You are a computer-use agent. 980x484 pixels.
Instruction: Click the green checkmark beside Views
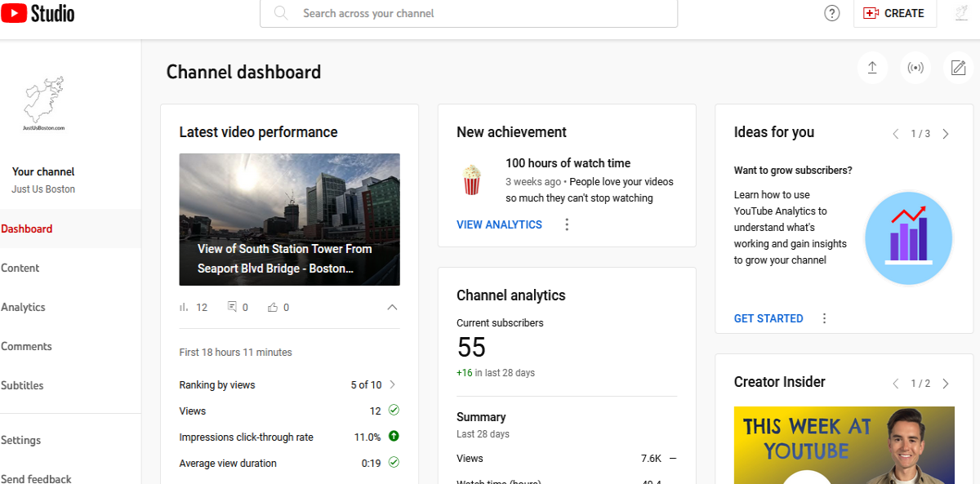[x=394, y=410]
